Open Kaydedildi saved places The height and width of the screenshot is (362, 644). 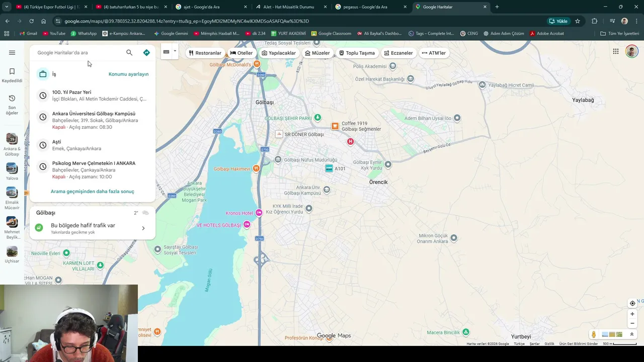pos(12,75)
